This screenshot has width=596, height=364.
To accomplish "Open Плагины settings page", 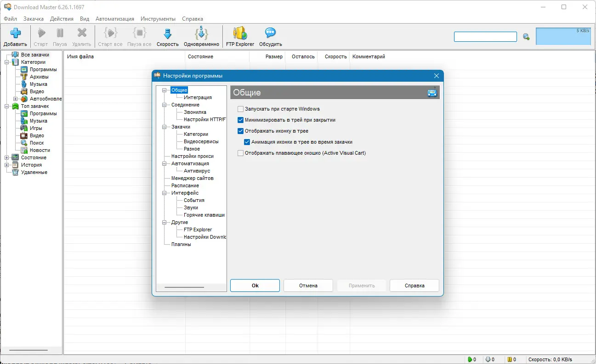I will click(x=181, y=244).
